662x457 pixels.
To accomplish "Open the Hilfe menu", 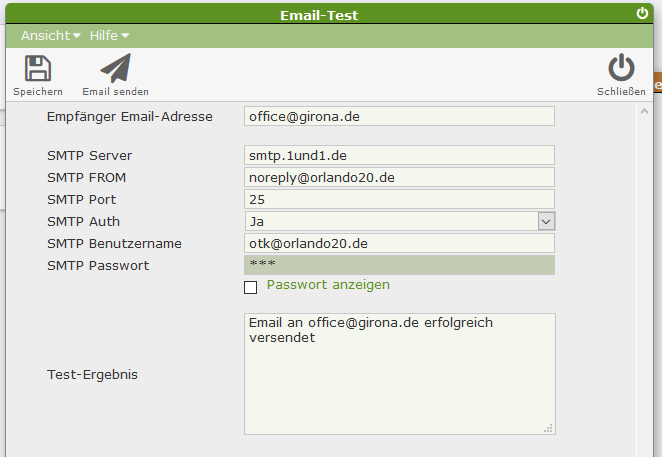I will pos(109,35).
